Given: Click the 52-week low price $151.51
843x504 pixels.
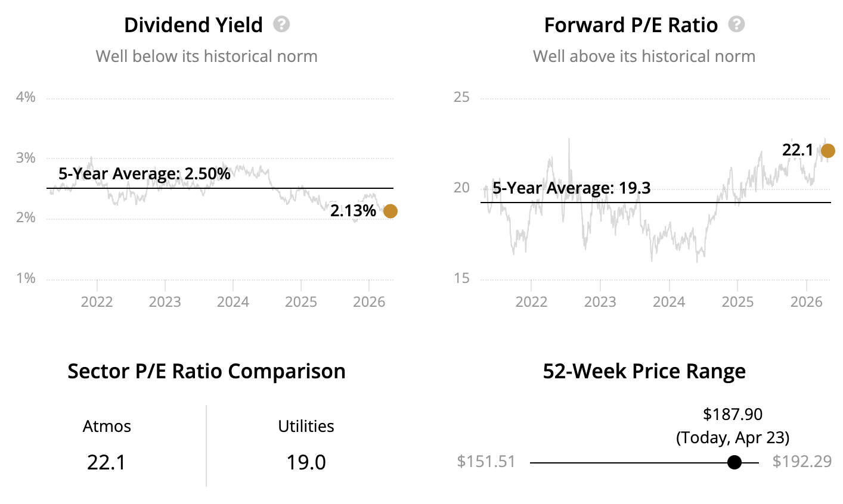Looking at the screenshot, I should point(486,462).
